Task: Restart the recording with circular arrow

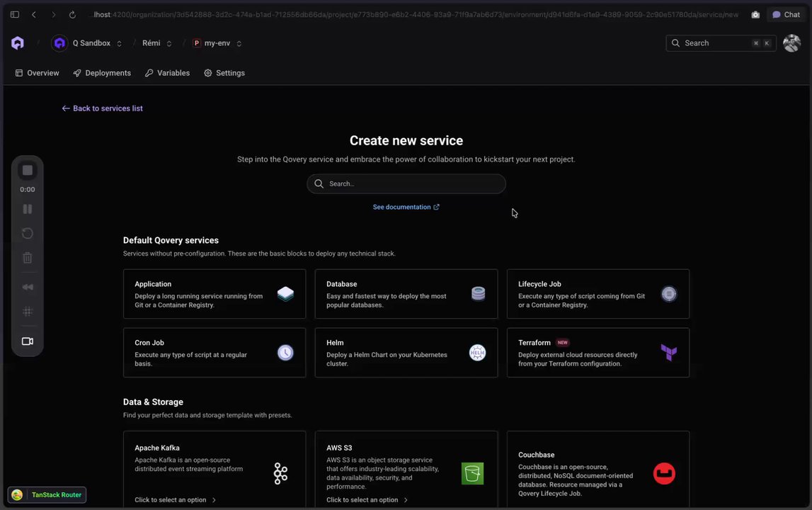Action: coord(28,233)
